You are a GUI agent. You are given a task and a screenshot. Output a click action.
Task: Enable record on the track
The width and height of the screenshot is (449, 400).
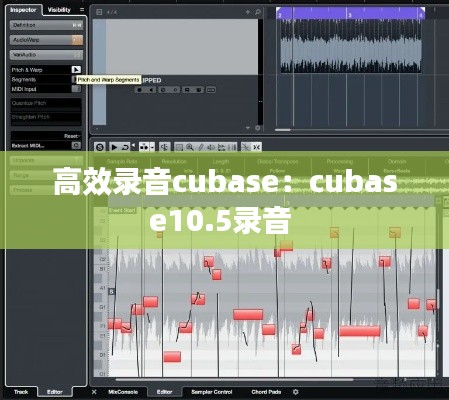click(x=139, y=90)
